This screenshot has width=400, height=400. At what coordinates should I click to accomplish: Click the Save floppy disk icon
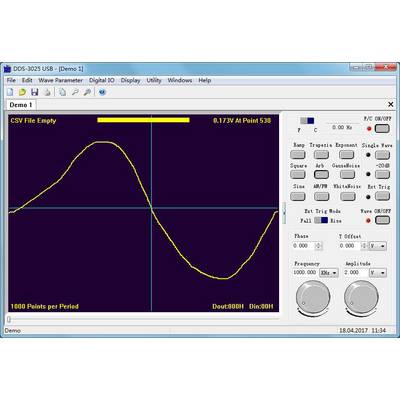click(34, 92)
